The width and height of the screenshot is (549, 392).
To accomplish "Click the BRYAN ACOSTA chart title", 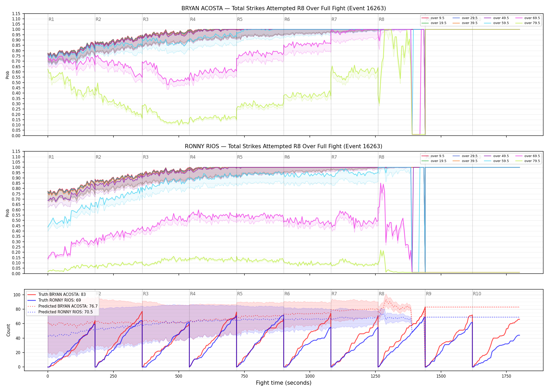I will pyautogui.click(x=284, y=8).
